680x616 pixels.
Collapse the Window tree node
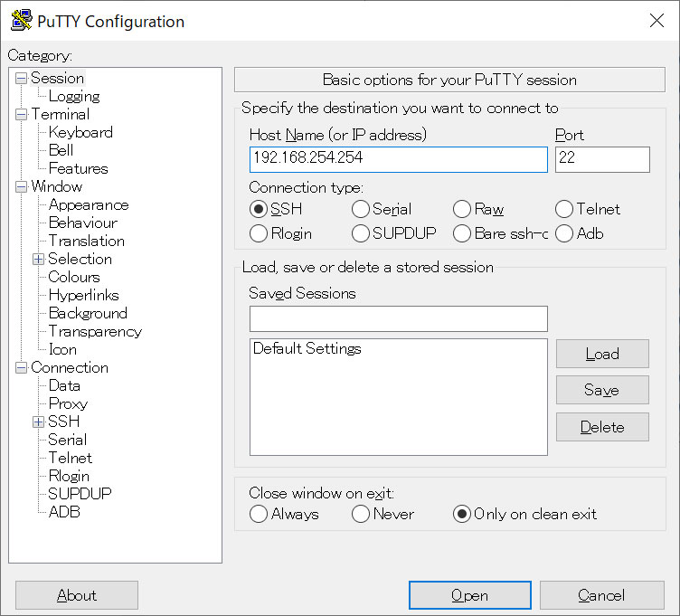[x=21, y=187]
